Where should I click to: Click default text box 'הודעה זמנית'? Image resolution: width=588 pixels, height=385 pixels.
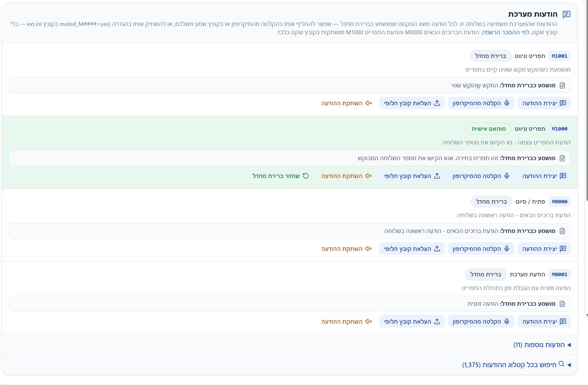pos(290,304)
